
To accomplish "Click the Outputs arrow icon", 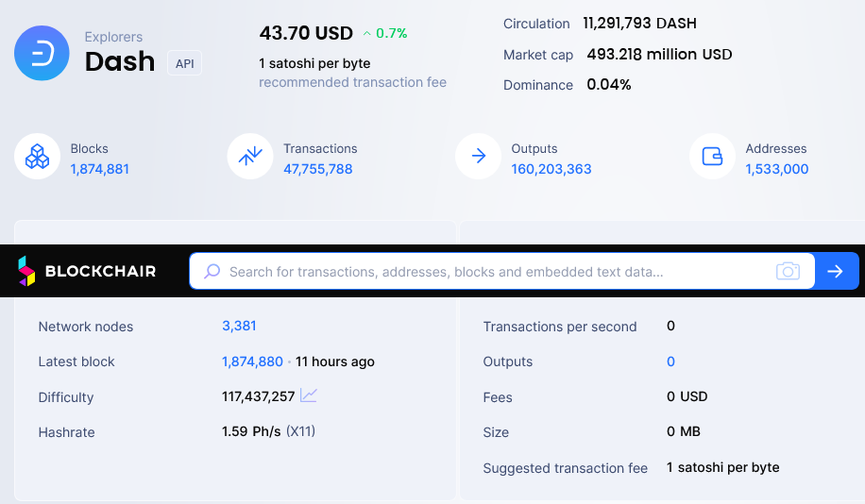I will coord(478,157).
